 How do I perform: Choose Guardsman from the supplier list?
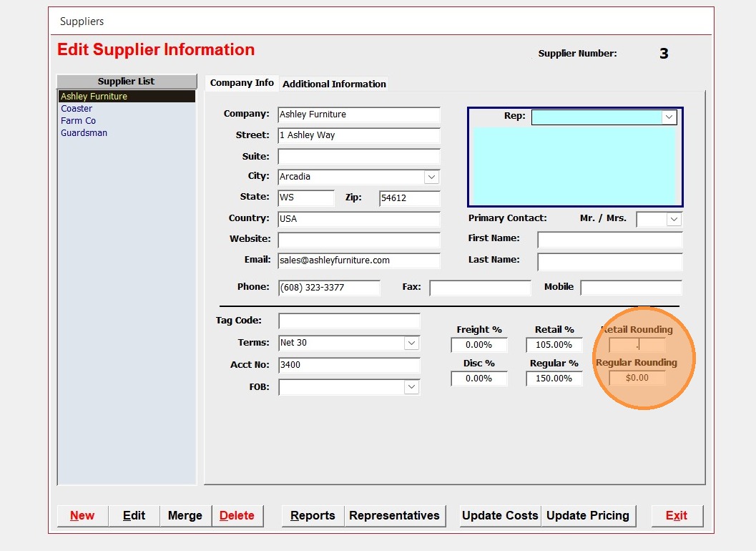(x=84, y=133)
